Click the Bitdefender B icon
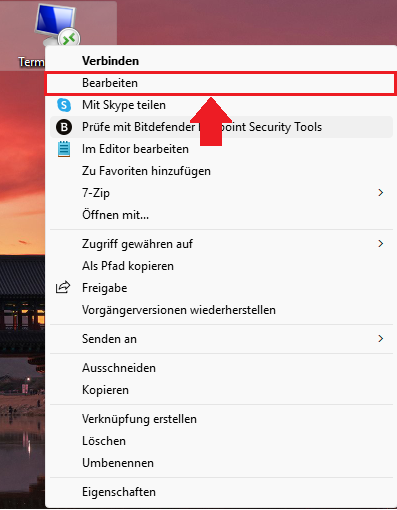 pos(64,127)
